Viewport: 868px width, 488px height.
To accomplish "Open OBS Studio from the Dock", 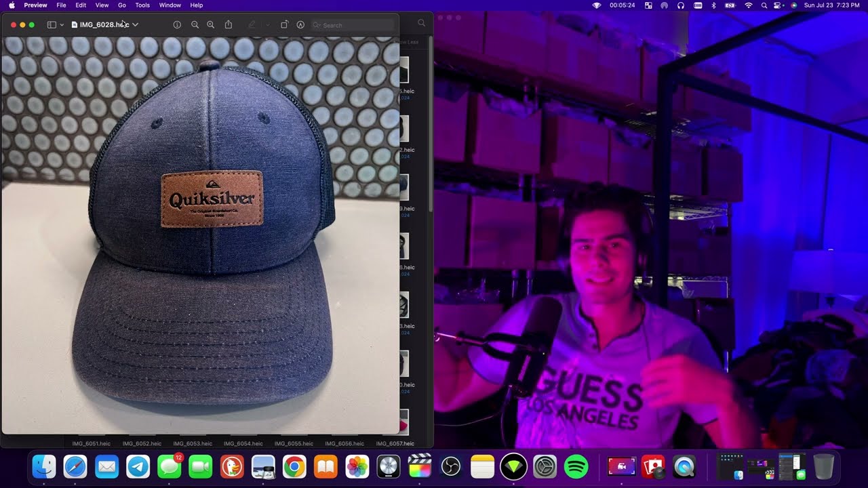I will point(451,466).
